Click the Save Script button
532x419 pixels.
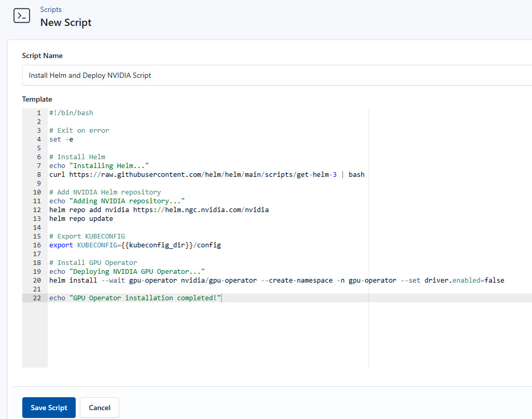point(49,408)
